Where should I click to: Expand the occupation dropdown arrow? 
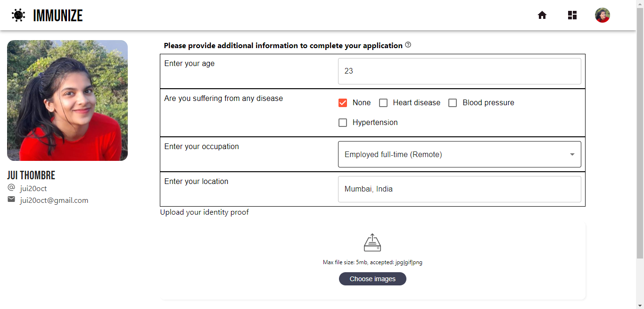(x=572, y=154)
